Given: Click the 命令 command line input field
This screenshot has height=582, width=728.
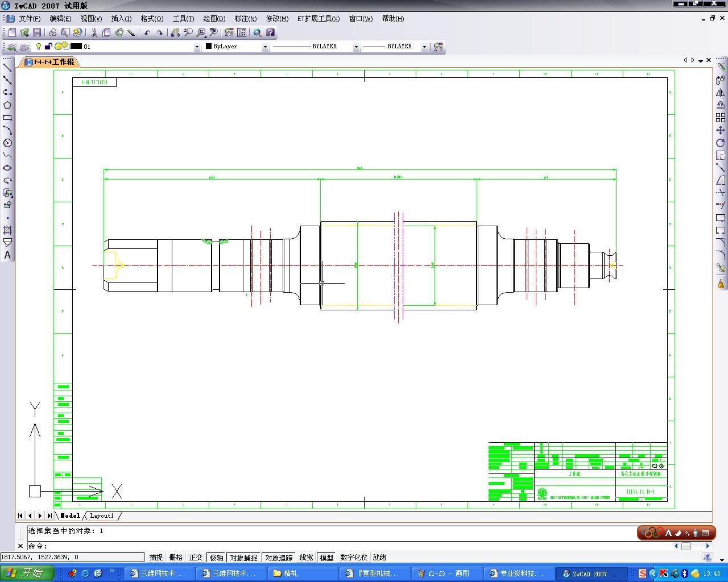Looking at the screenshot, I should pyautogui.click(x=350, y=546).
